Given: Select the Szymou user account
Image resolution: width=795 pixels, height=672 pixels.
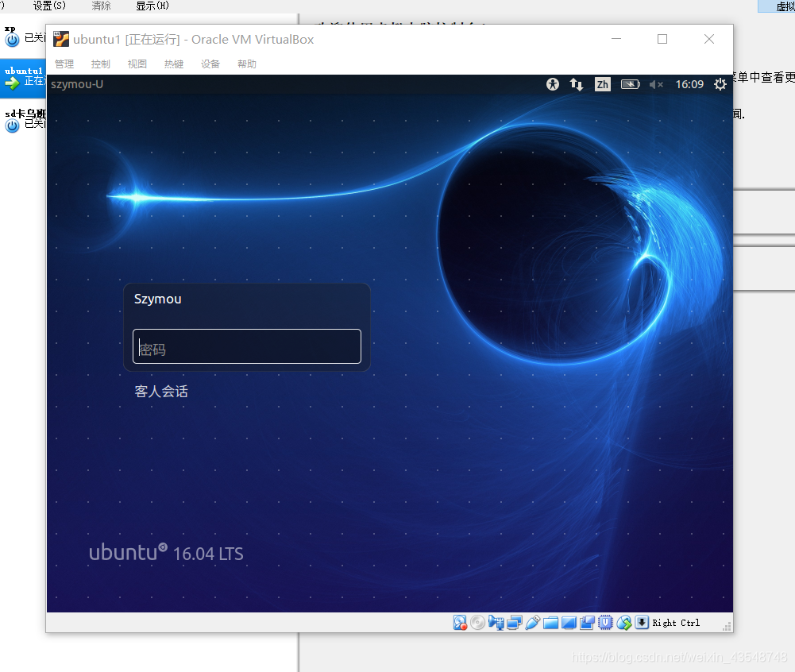Looking at the screenshot, I should click(x=158, y=299).
